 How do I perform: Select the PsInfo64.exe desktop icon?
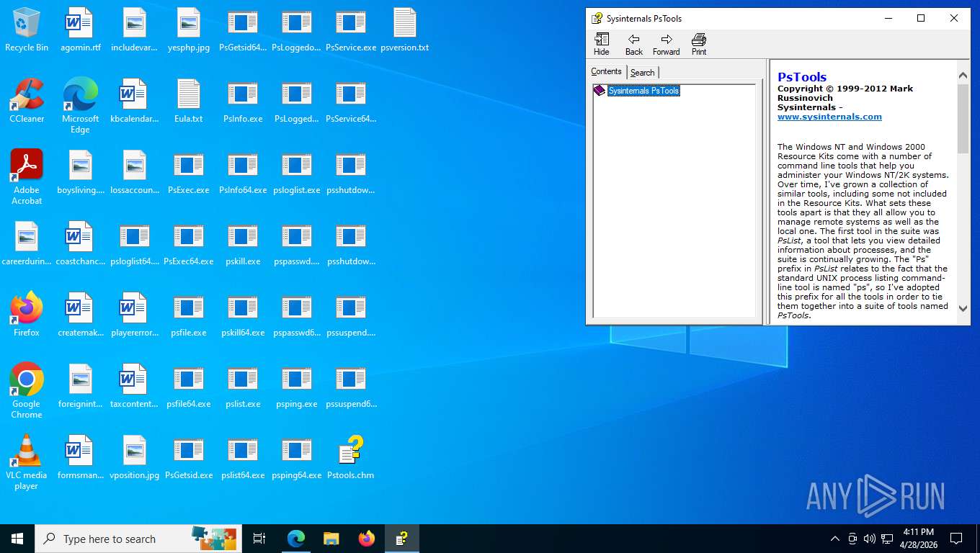[x=243, y=172]
